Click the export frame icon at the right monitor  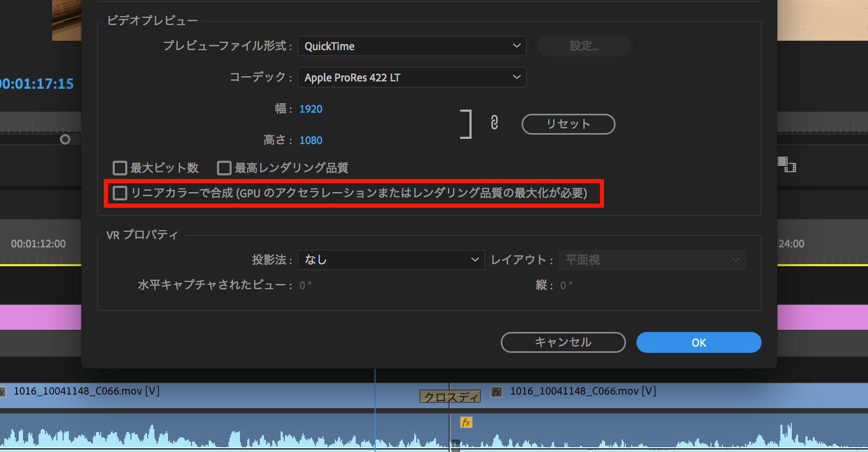tap(787, 164)
